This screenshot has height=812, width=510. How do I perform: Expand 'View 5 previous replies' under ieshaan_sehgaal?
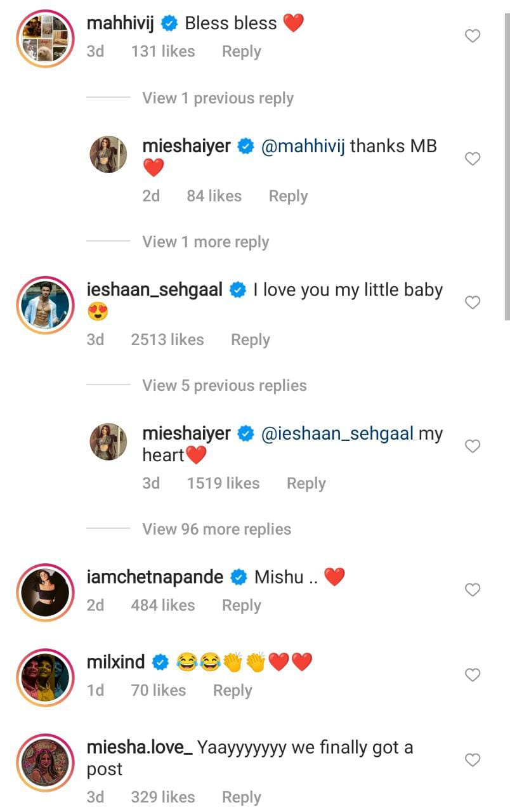pos(224,385)
